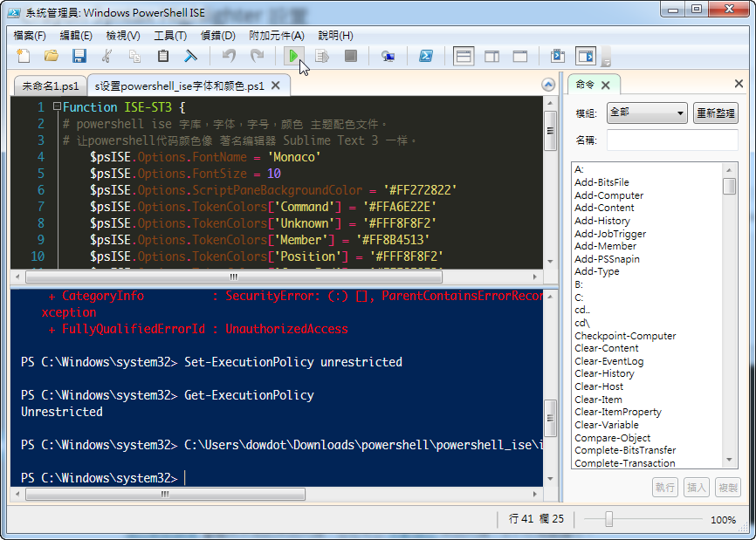Run the script with the green play button

(293, 56)
